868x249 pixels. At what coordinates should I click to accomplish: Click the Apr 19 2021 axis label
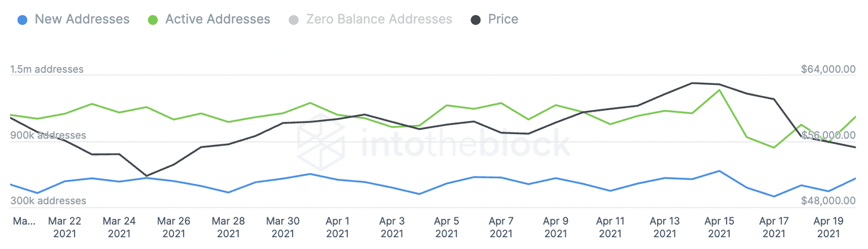(x=828, y=227)
